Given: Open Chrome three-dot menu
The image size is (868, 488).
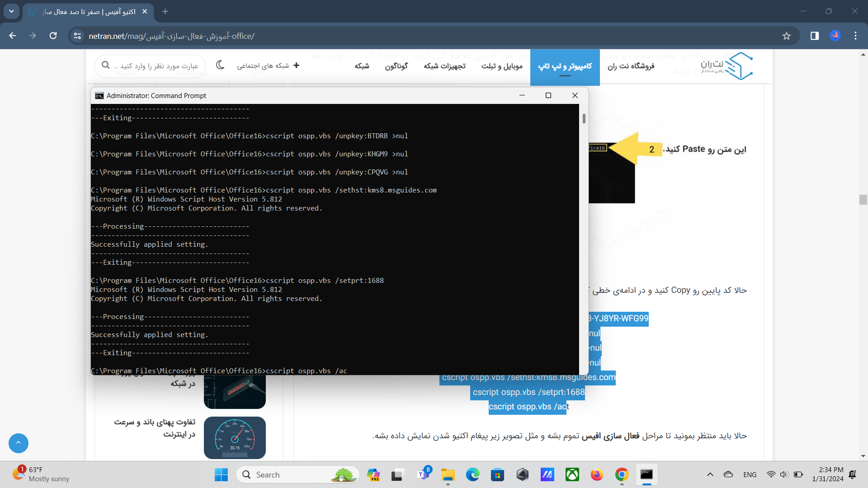Looking at the screenshot, I should pos(855,36).
